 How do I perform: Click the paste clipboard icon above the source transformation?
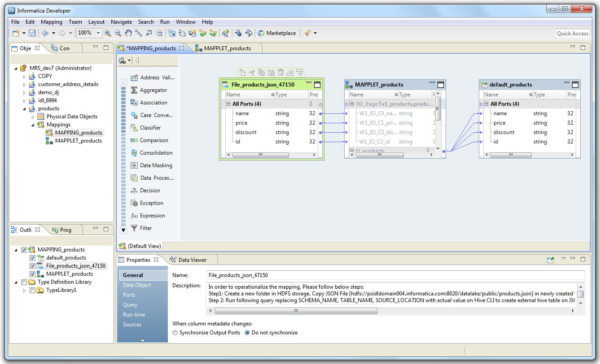point(271,72)
